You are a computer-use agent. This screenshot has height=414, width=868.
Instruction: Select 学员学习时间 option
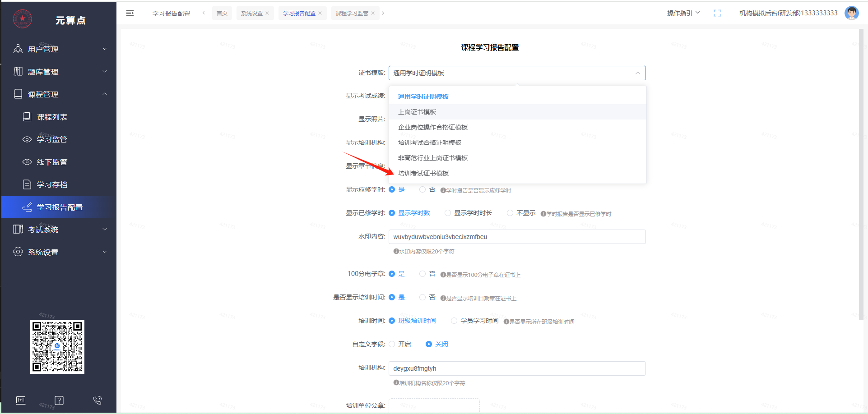(x=454, y=321)
